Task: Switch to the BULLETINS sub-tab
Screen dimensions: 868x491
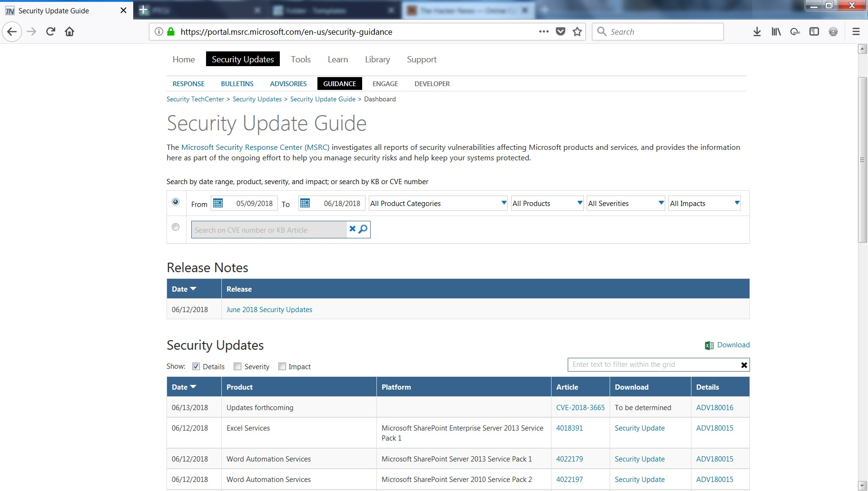Action: 237,84
